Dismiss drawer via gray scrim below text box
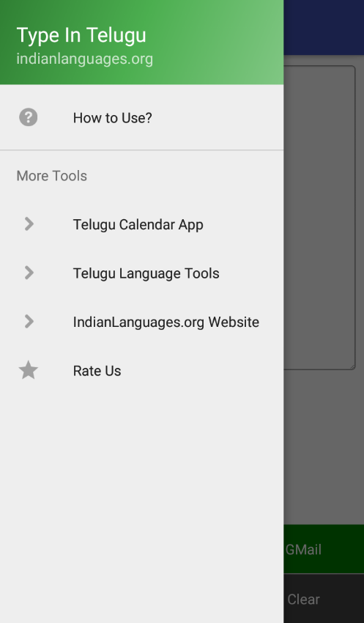This screenshot has width=364, height=623. (x=324, y=447)
